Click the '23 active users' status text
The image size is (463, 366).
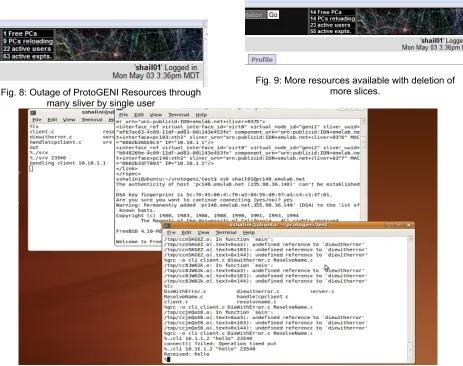click(x=330, y=25)
